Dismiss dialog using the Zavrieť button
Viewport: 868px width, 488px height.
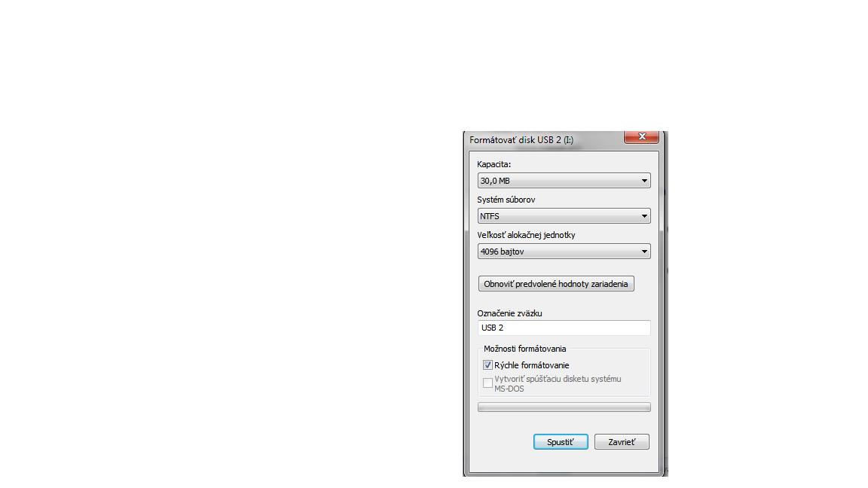622,442
